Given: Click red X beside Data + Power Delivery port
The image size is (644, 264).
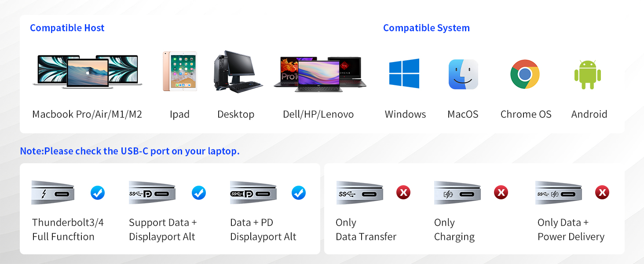Looking at the screenshot, I should (602, 193).
